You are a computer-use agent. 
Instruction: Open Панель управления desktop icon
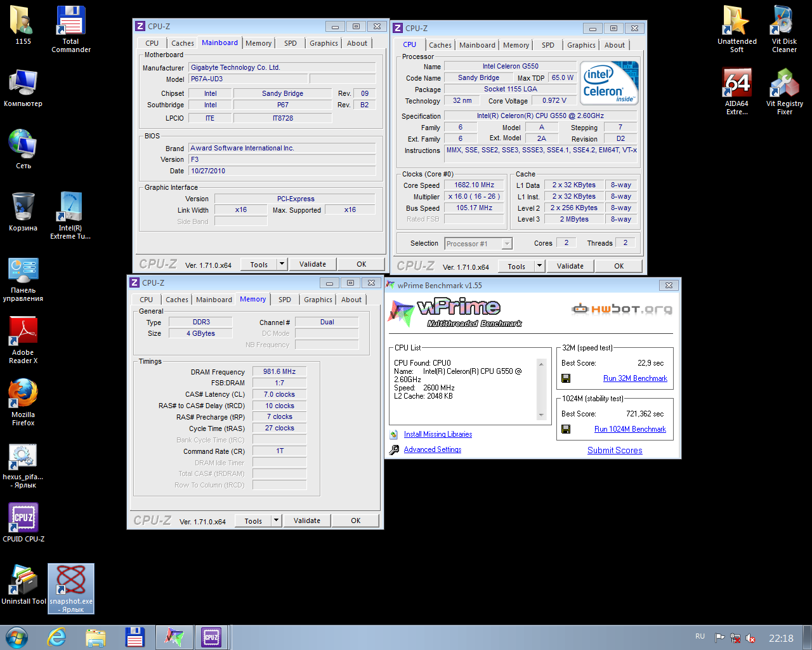(x=23, y=278)
